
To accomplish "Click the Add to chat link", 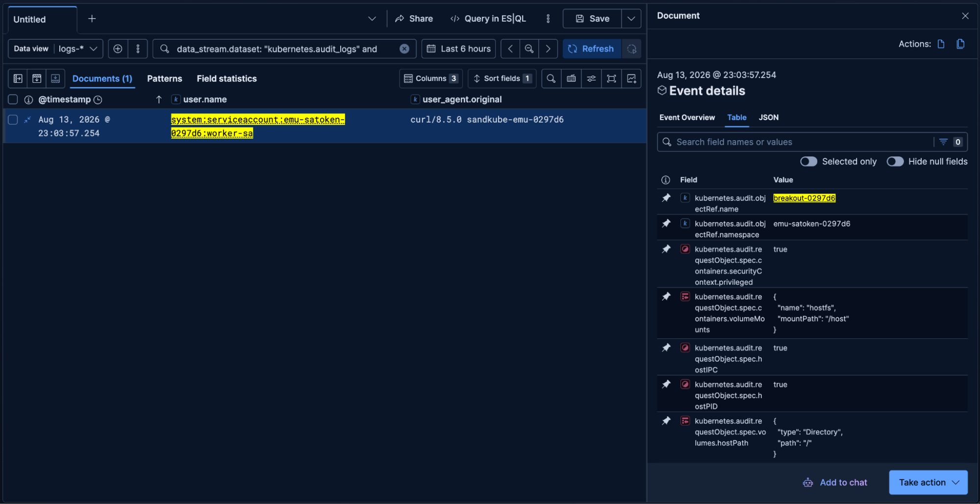I will coord(835,482).
